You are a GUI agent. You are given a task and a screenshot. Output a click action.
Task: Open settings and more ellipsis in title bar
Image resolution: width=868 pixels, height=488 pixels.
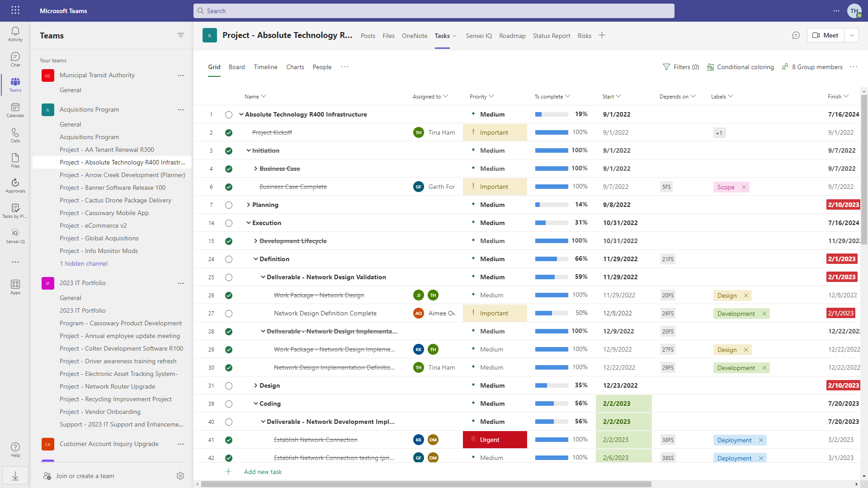[x=836, y=11]
